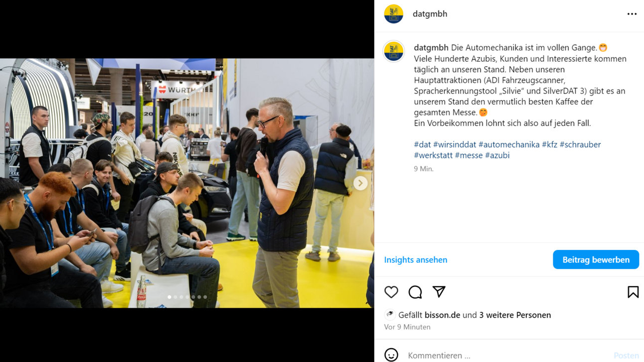
Task: Open bisson.de profile link
Action: tap(442, 315)
